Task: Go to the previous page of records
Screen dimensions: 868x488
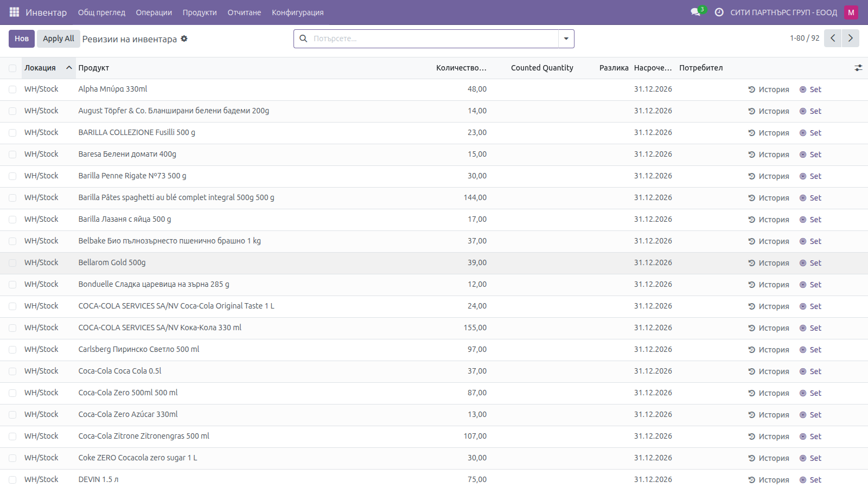Action: 833,38
